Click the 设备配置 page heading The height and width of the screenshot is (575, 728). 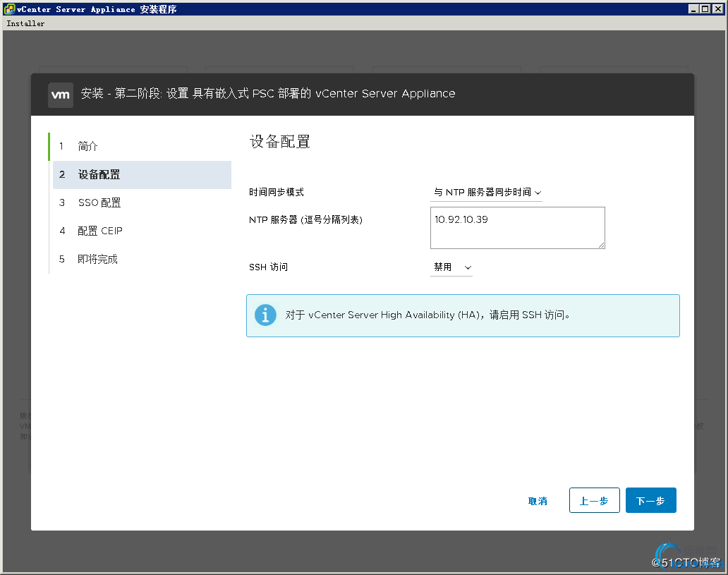point(280,142)
